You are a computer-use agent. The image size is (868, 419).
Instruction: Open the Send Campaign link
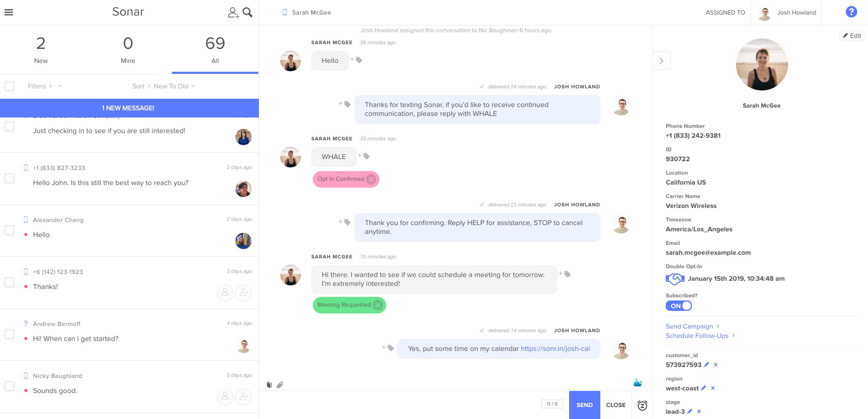pos(689,326)
